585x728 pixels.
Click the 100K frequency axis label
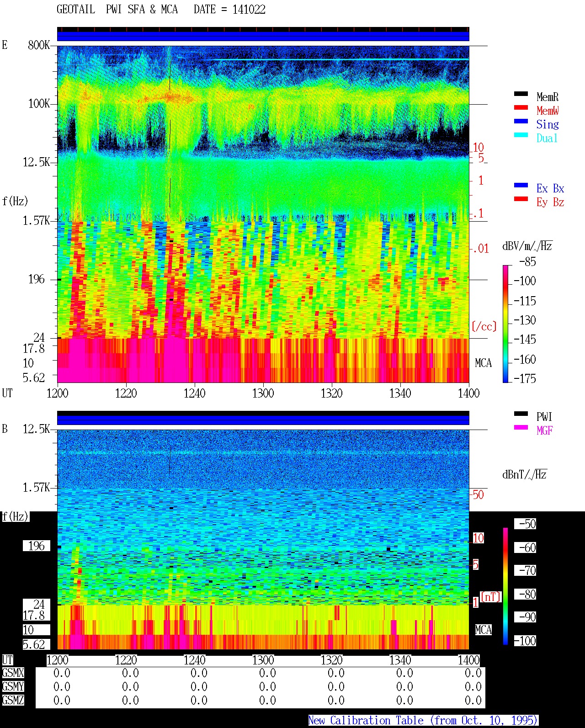pos(39,104)
